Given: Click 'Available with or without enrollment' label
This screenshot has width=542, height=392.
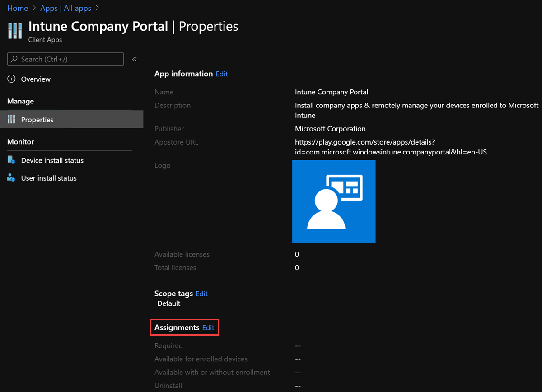Looking at the screenshot, I should pyautogui.click(x=212, y=373).
